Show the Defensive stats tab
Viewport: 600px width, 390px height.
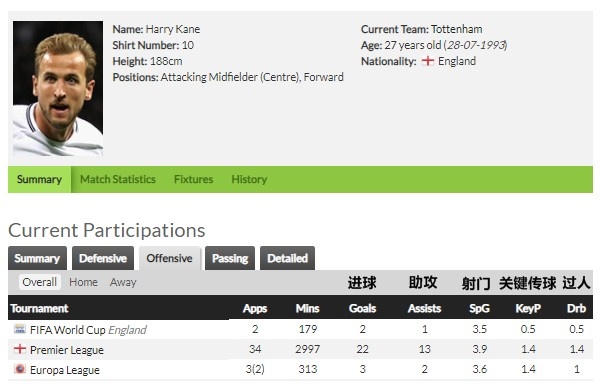point(103,258)
